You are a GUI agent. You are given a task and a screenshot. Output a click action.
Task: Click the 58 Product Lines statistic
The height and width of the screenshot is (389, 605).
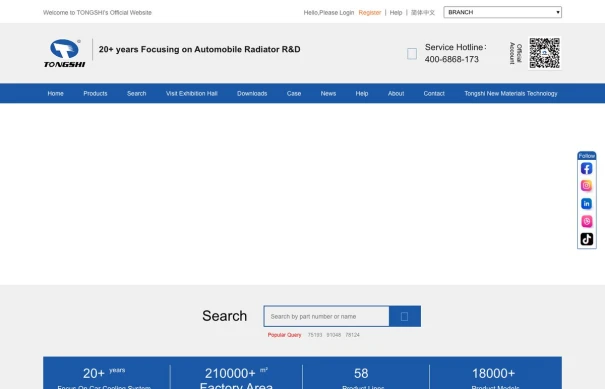click(x=362, y=377)
